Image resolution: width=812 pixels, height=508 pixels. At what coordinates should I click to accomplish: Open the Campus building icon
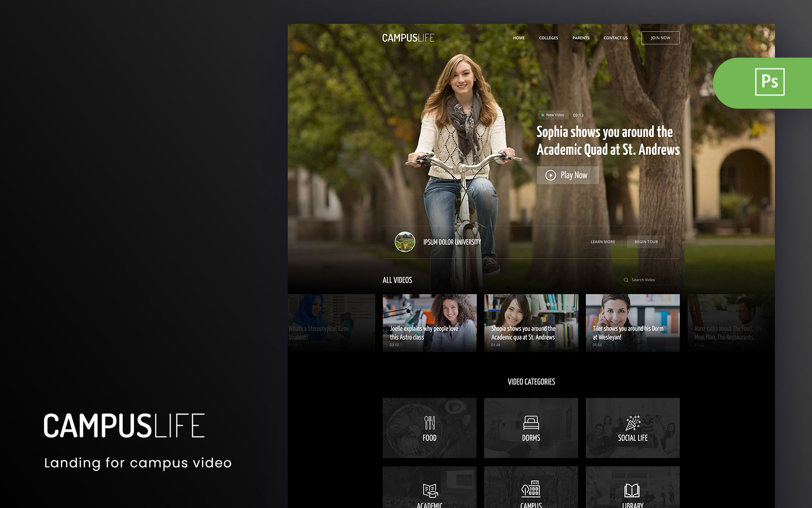(x=531, y=489)
